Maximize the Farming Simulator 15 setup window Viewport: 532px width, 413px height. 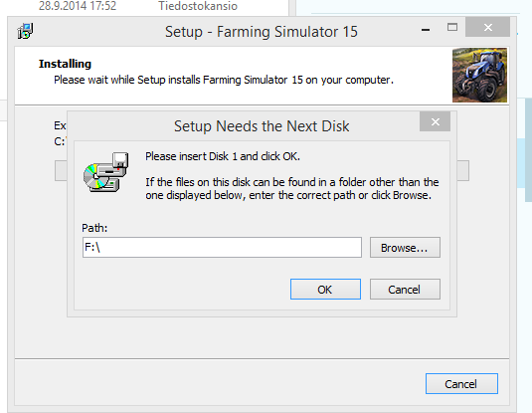click(x=451, y=27)
